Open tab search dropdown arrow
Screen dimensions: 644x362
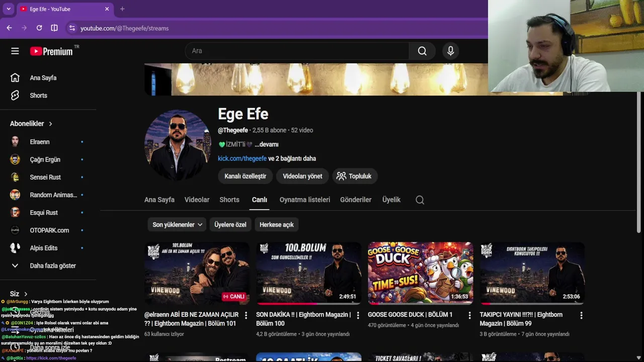coord(9,9)
